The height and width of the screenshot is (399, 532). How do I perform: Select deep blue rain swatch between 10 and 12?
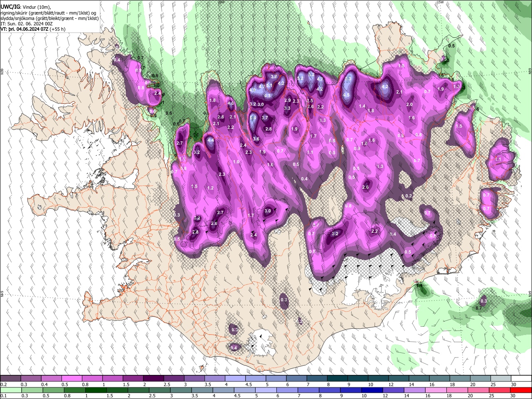(372, 390)
